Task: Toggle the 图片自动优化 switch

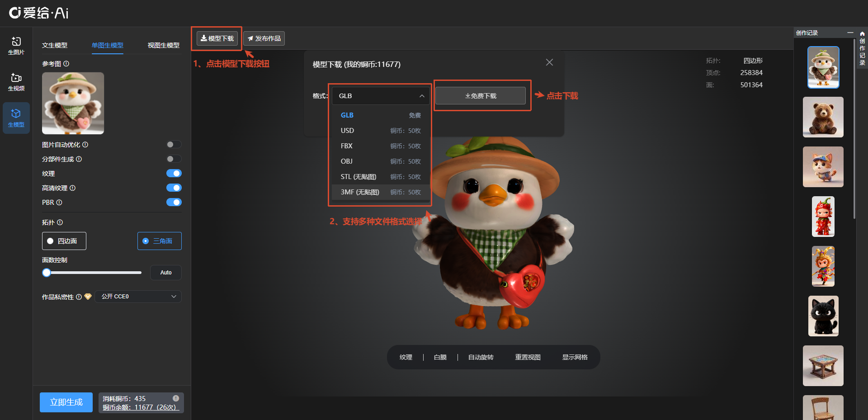Action: [174, 145]
